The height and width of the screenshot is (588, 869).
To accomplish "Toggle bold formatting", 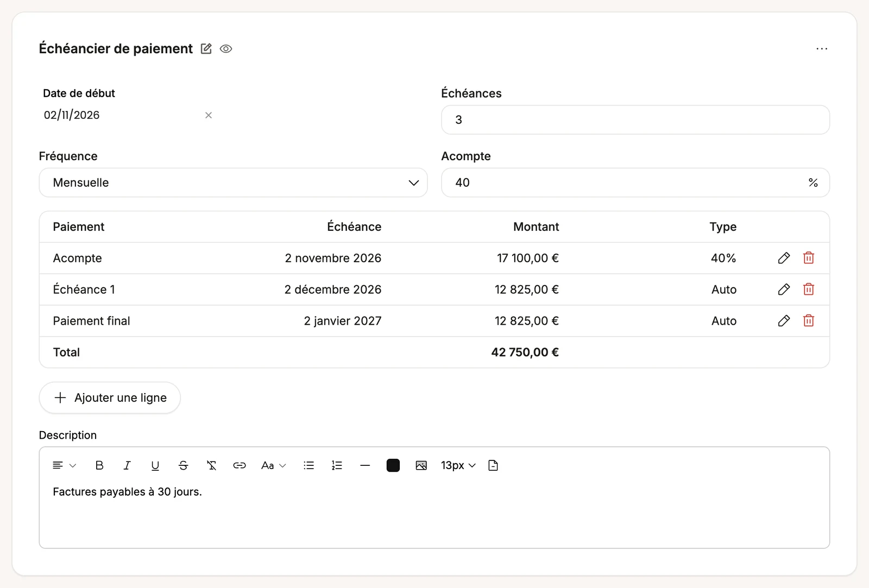I will [99, 465].
